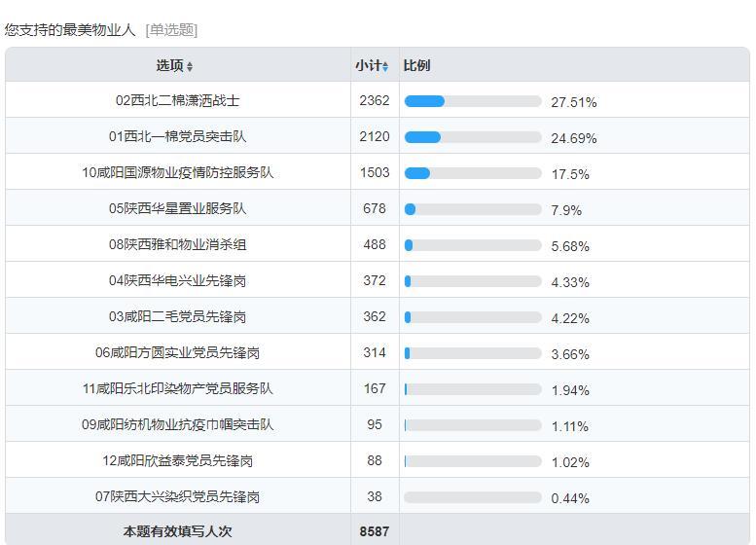
Task: Select the 01西北一棉党员突击队 row label
Action: pyautogui.click(x=177, y=136)
